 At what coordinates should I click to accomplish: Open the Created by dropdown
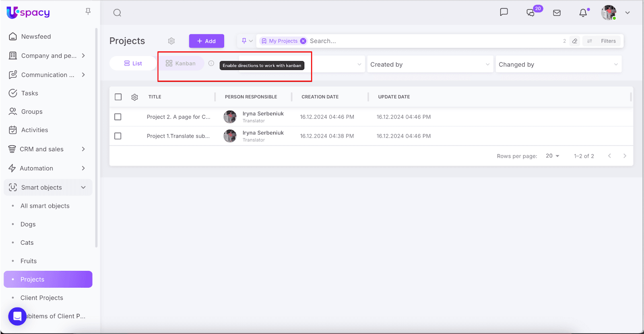429,64
